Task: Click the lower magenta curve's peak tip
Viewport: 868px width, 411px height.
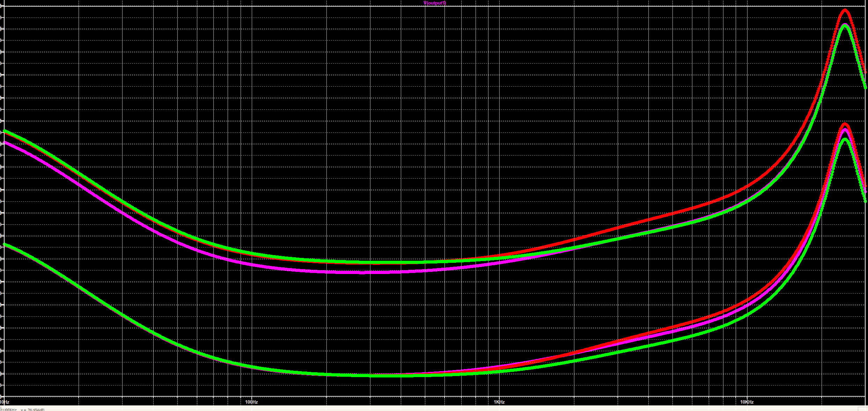Action: click(x=845, y=130)
